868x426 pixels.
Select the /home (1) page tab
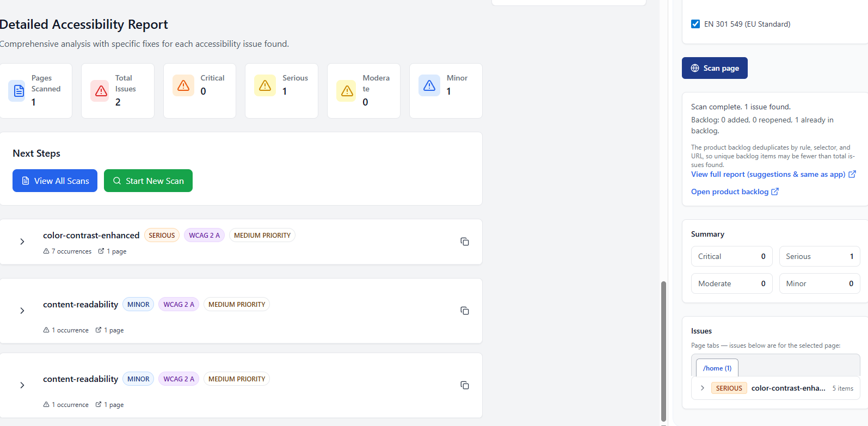tap(717, 368)
